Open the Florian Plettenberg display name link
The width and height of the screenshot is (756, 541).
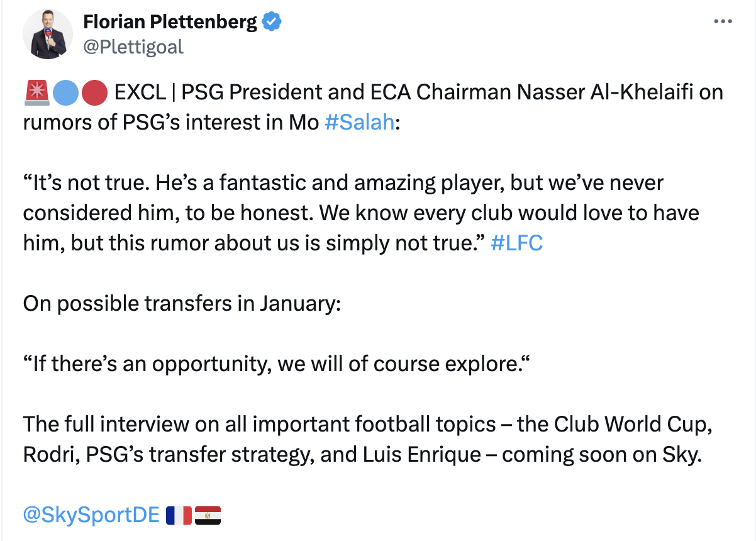click(x=170, y=22)
